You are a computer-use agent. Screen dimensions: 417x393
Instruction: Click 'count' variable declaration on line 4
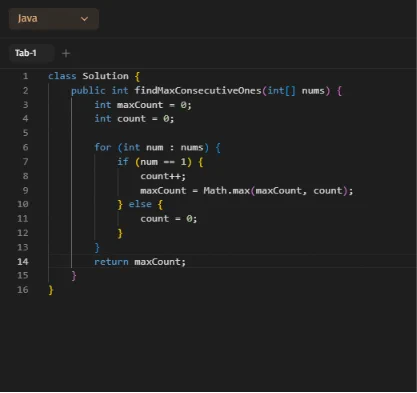[x=131, y=119]
